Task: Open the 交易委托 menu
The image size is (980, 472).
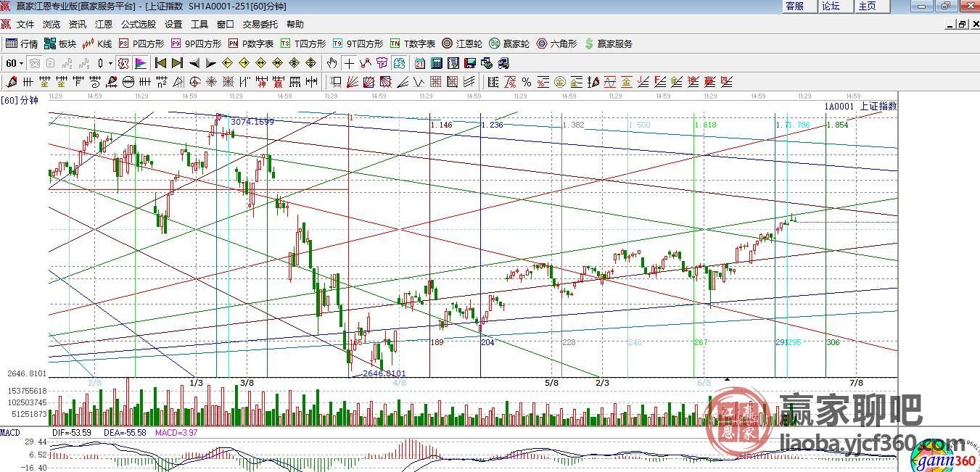Action: [260, 24]
